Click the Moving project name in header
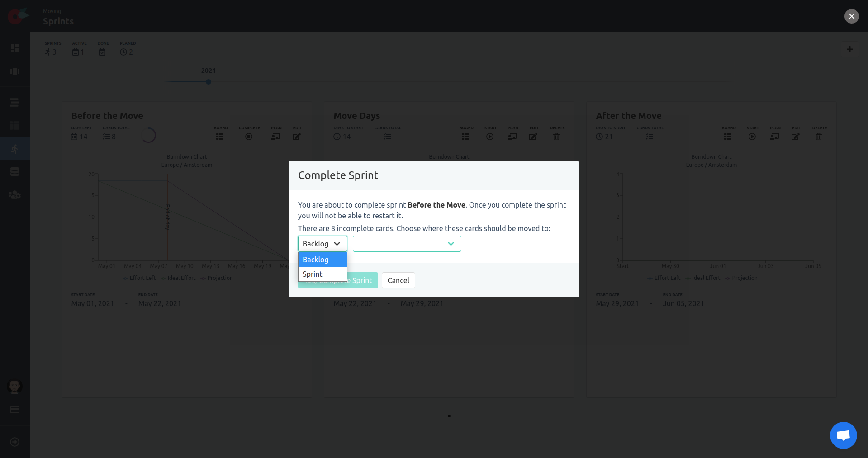Image resolution: width=868 pixels, height=458 pixels. tap(52, 11)
